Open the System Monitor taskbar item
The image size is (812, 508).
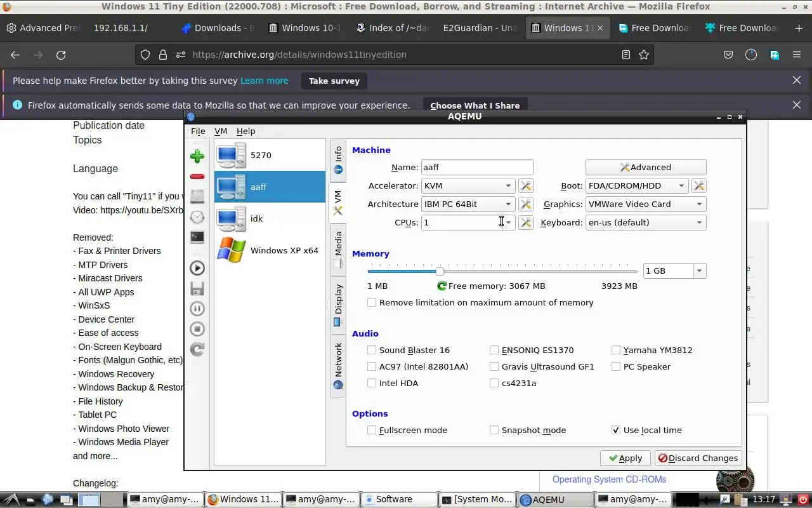477,499
